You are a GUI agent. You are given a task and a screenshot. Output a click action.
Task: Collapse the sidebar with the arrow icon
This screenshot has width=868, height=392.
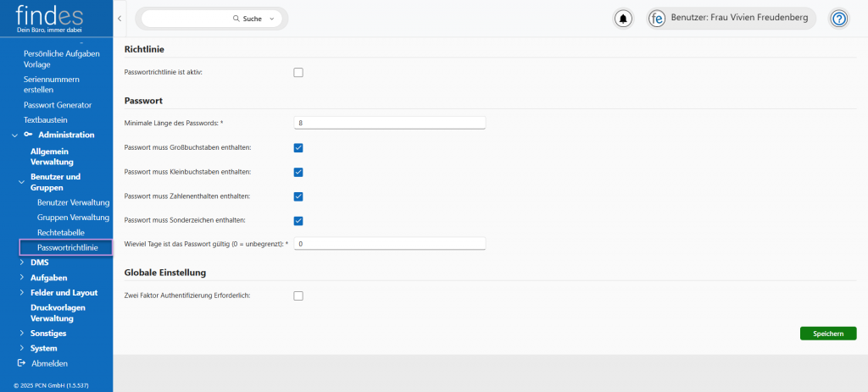(120, 18)
